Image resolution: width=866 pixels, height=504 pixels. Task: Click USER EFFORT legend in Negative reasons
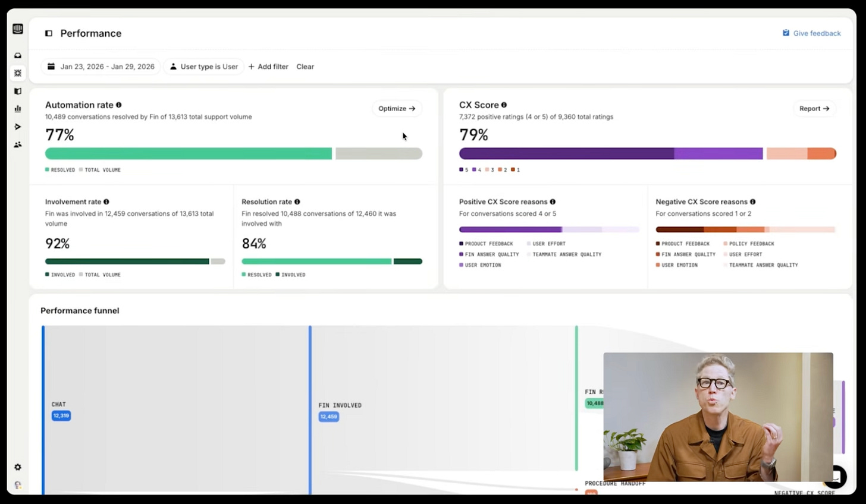(x=743, y=254)
